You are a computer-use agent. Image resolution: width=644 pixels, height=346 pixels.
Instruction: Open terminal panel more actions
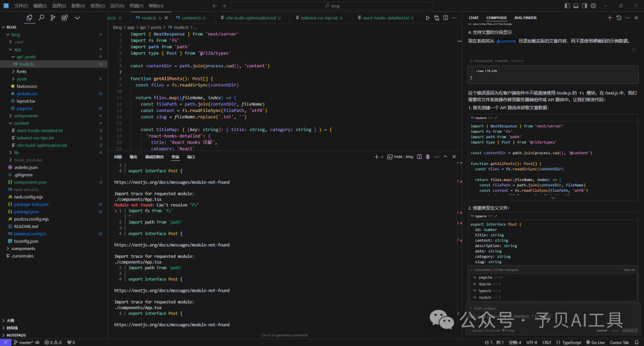click(x=436, y=157)
